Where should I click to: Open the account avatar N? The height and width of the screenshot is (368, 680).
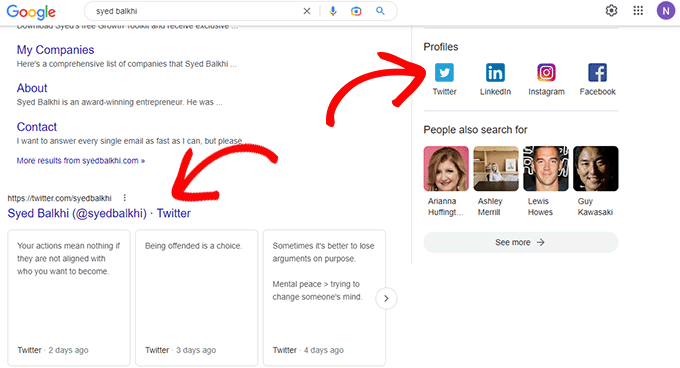point(665,11)
